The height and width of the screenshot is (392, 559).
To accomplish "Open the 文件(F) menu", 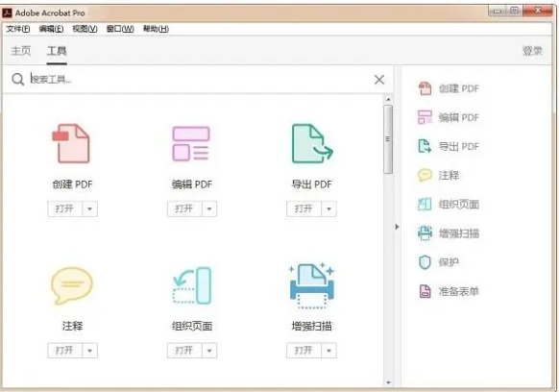I will pyautogui.click(x=18, y=29).
